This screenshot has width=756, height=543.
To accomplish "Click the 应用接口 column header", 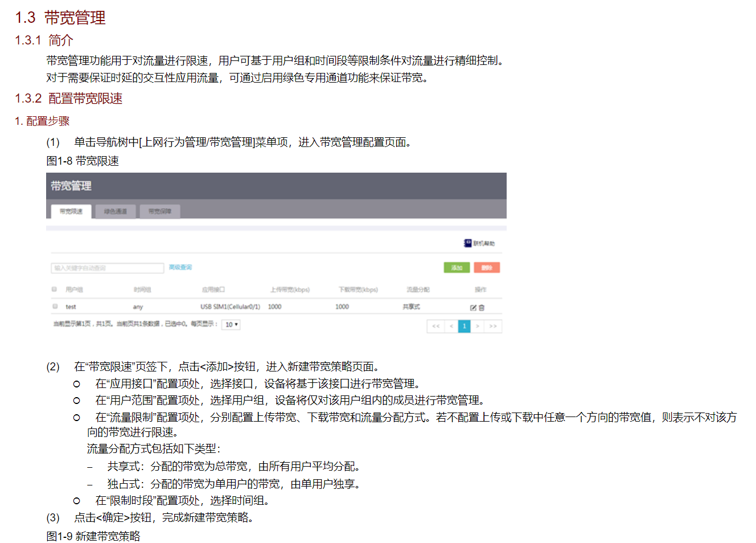I will pyautogui.click(x=213, y=289).
